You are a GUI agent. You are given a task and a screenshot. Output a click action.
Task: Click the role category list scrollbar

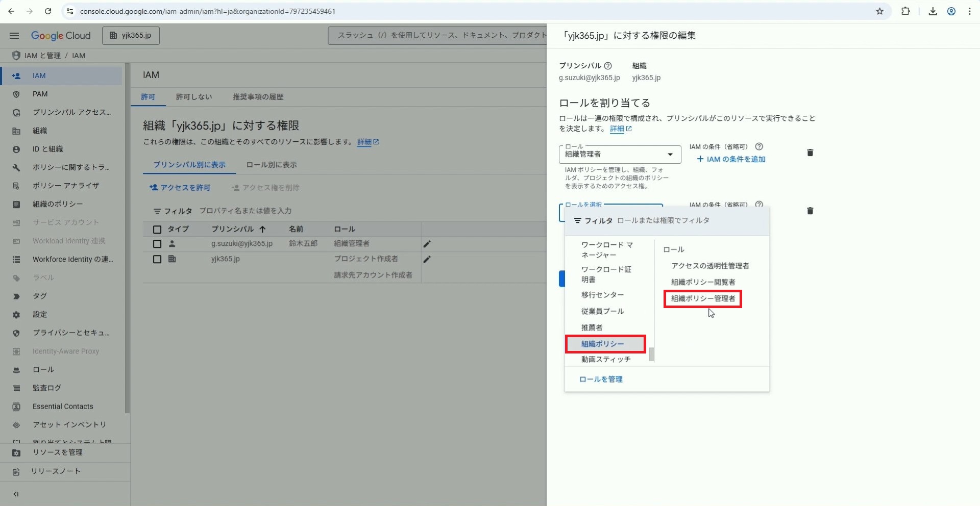(651, 353)
